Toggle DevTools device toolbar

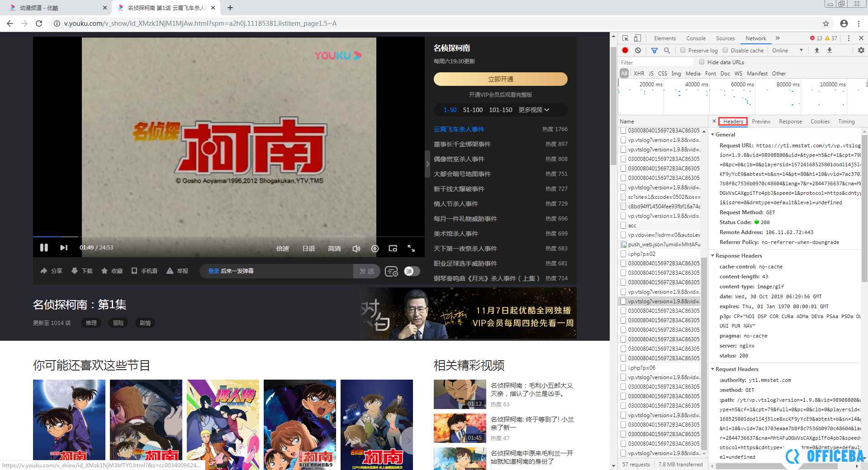point(637,38)
